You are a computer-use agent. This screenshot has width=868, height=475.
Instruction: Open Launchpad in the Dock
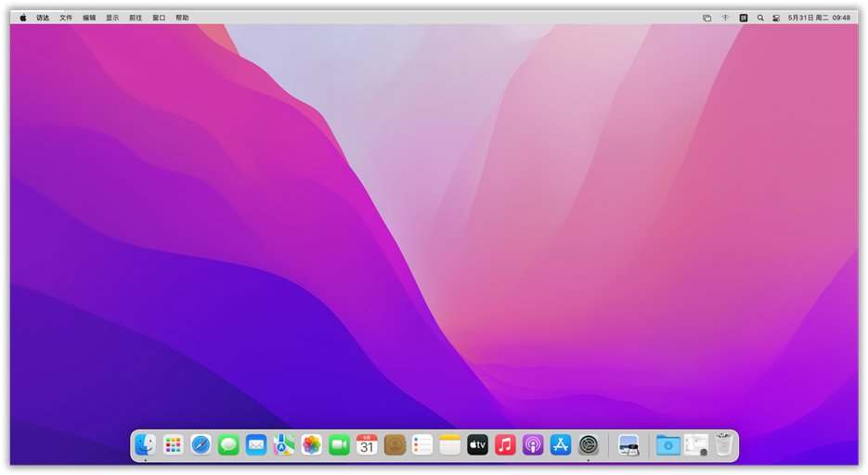[173, 444]
